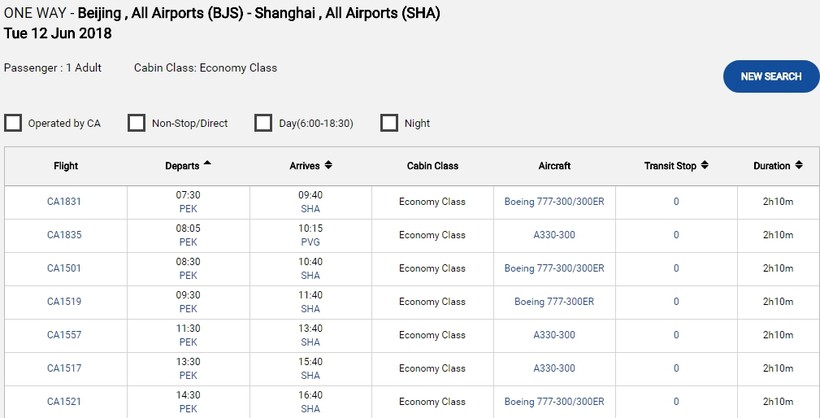820x418 pixels.
Task: Open flight CA1831 details link
Action: click(x=64, y=201)
